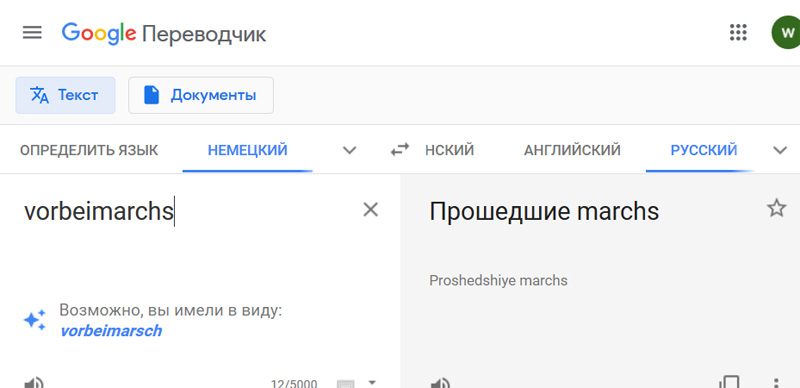Open the main hamburger menu
The height and width of the screenshot is (388, 800).
[x=32, y=33]
